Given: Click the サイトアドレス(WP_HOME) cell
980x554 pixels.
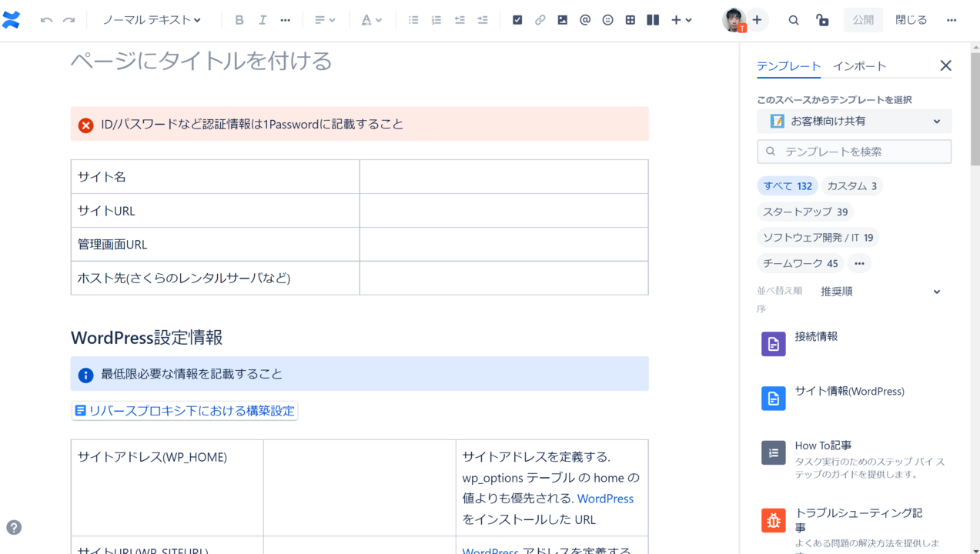Looking at the screenshot, I should click(x=167, y=488).
